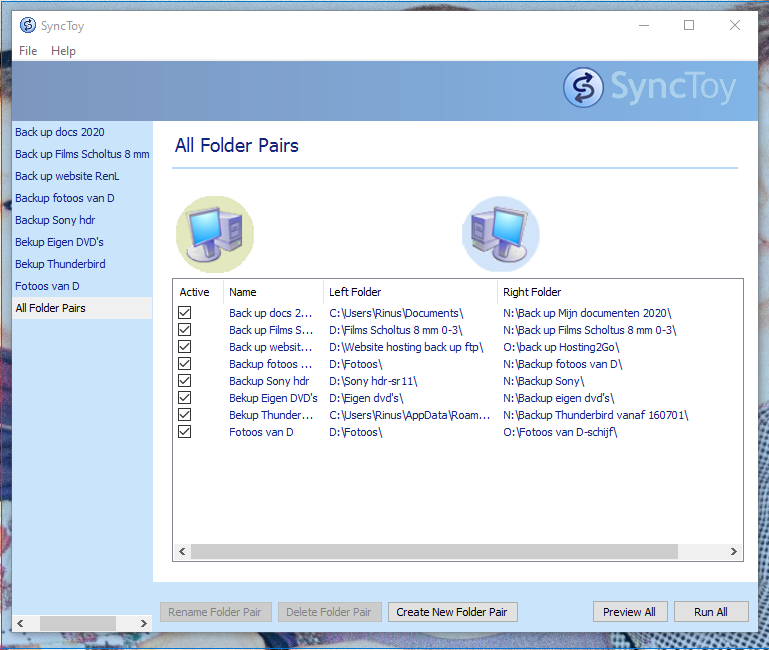Click right folder N:\Back up Mijn documenten 2020\
Image resolution: width=769 pixels, height=650 pixels.
[x=587, y=313]
